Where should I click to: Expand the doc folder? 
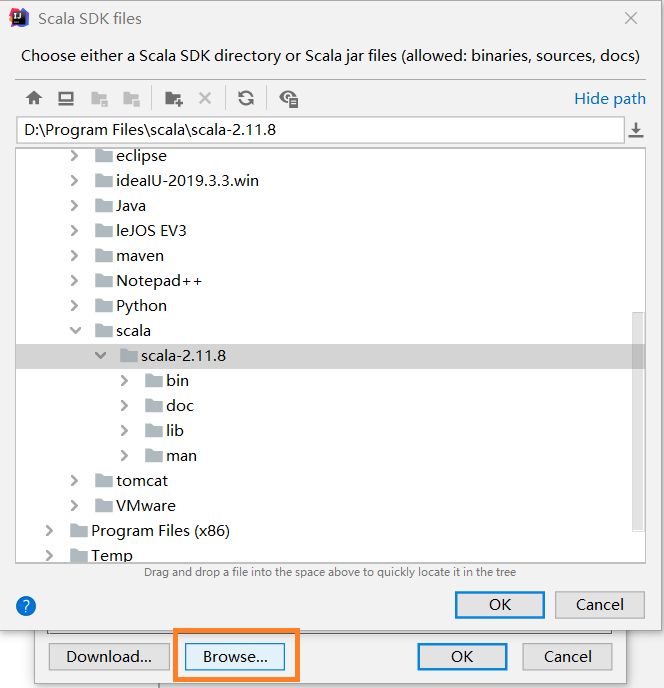click(125, 405)
